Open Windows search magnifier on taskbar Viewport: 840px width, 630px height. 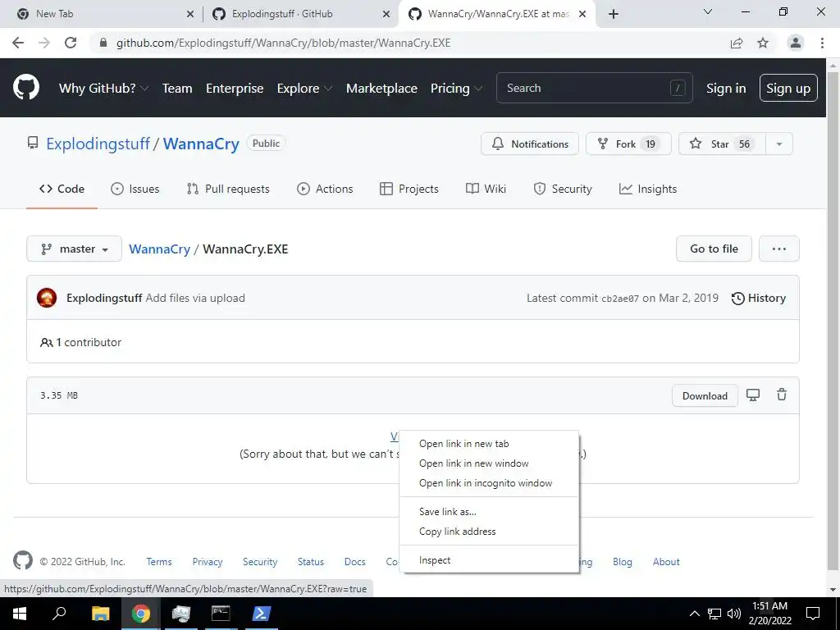59,614
